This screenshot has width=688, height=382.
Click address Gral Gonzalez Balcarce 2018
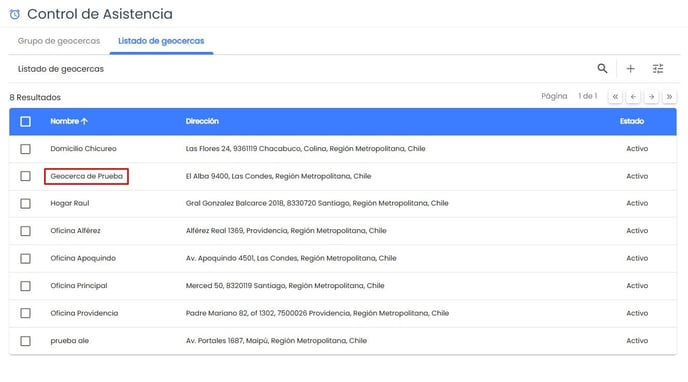tap(317, 203)
